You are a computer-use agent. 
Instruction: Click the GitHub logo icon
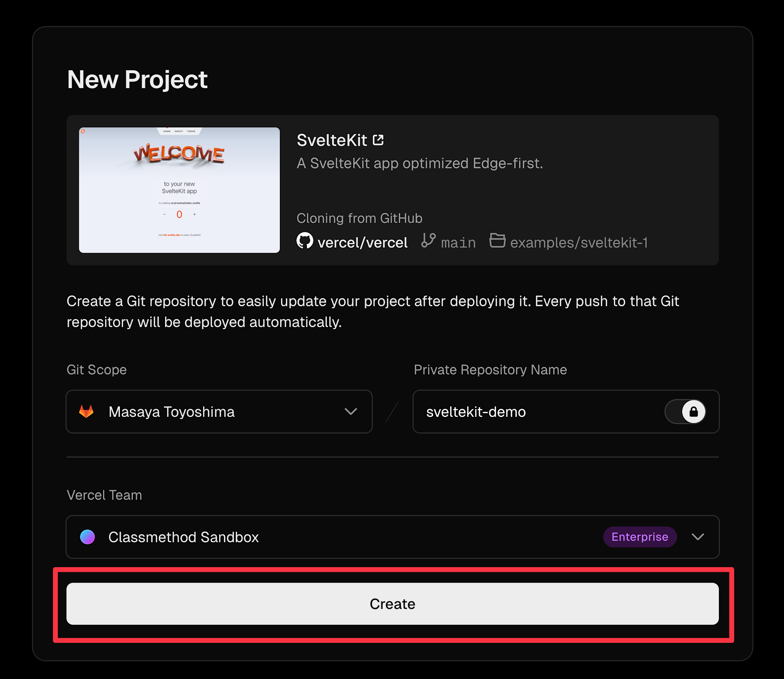(305, 241)
